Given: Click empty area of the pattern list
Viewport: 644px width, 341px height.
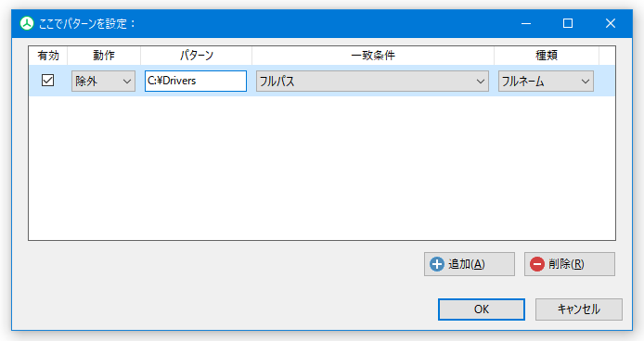Looking at the screenshot, I should (x=322, y=169).
